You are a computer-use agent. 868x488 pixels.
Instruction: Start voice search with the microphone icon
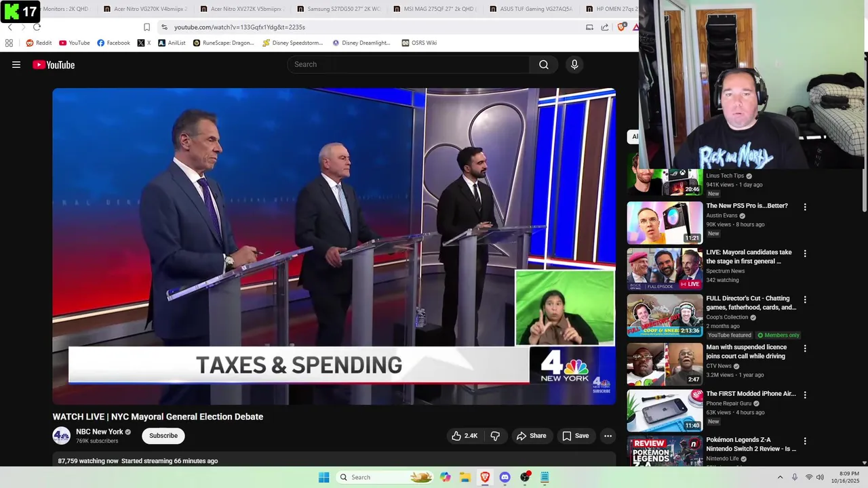[574, 64]
